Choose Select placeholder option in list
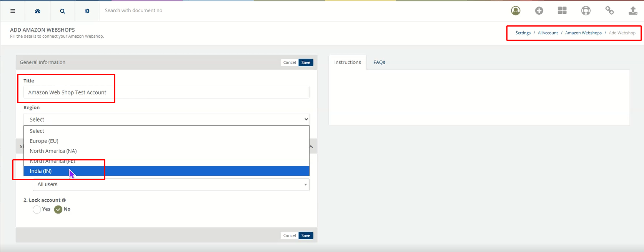The height and width of the screenshot is (252, 644). pyautogui.click(x=166, y=131)
